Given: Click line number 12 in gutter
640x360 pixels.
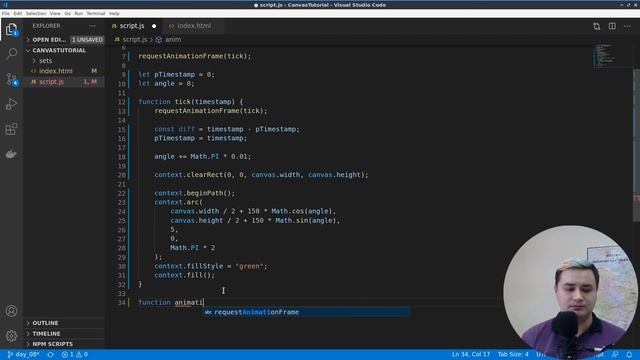Looking at the screenshot, I should pos(122,102).
